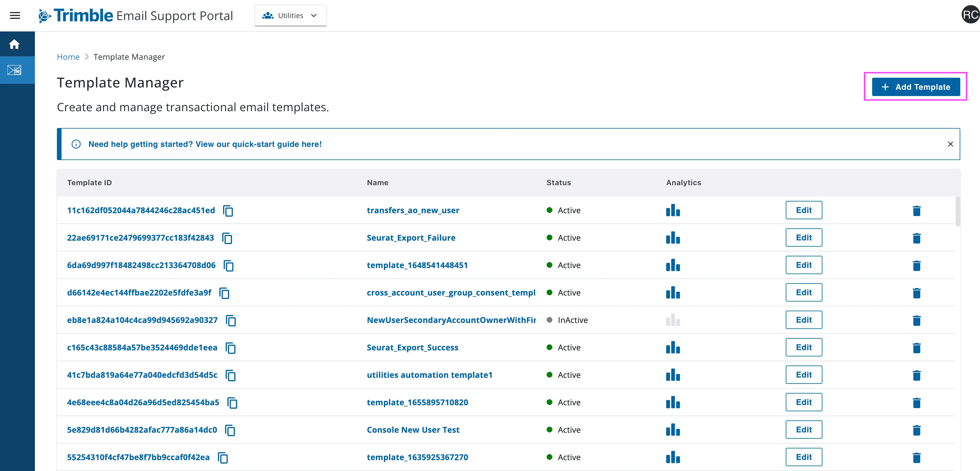
Task: Delete the InActive NewUserSecondaryAccountOwner template
Action: point(916,320)
